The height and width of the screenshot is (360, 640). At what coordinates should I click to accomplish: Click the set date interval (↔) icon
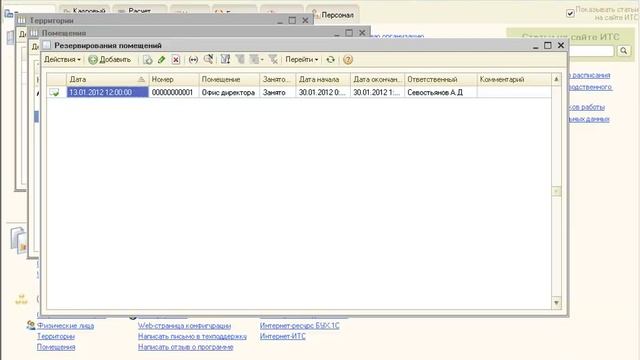pyautogui.click(x=193, y=60)
